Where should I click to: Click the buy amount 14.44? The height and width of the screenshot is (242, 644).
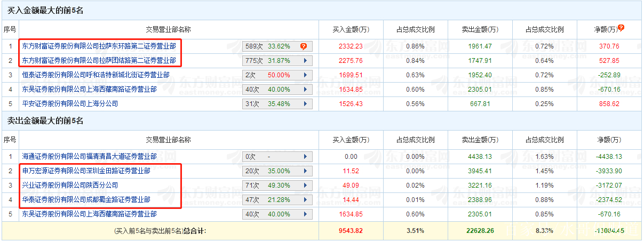[x=351, y=199]
